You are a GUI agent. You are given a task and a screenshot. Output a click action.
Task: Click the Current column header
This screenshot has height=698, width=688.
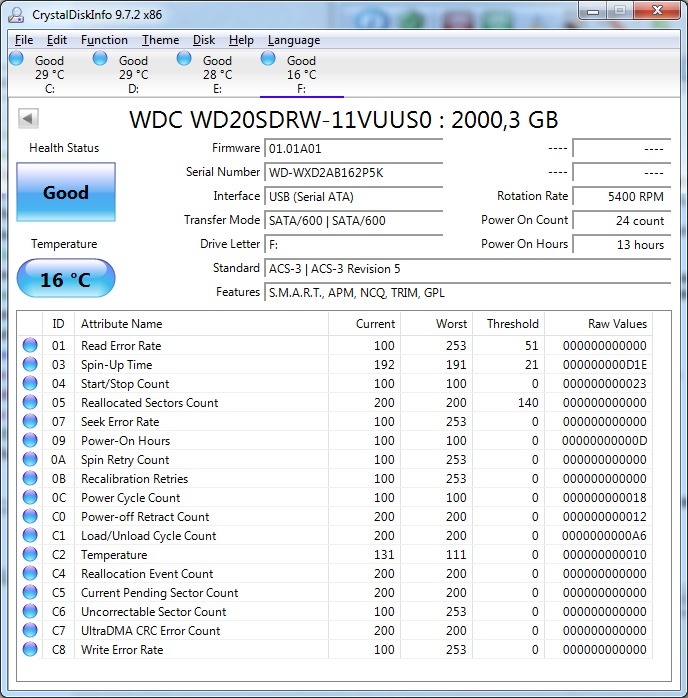pos(364,324)
